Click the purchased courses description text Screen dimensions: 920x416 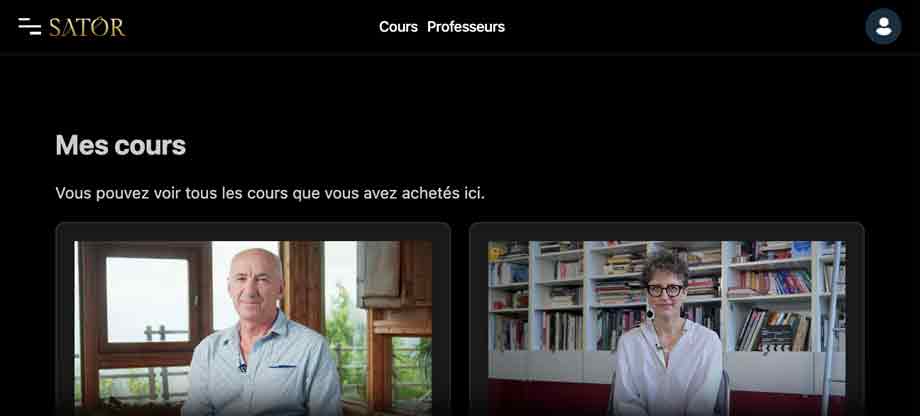(270, 193)
